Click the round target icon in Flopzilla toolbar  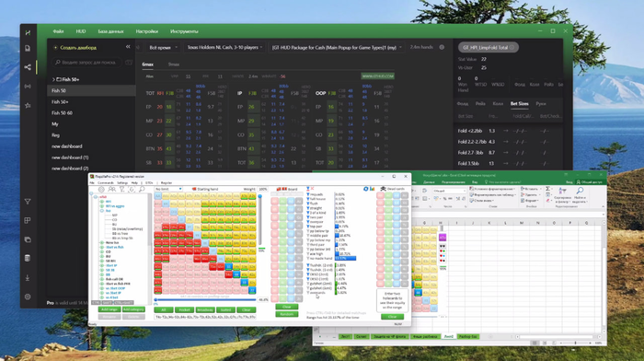101,190
